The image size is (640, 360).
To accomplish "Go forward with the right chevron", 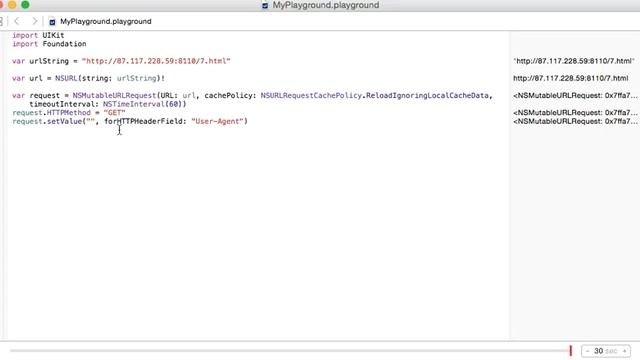I will 35,21.
